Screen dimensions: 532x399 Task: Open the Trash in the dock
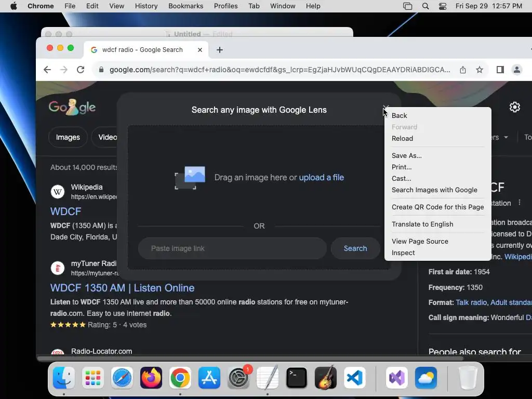point(468,378)
